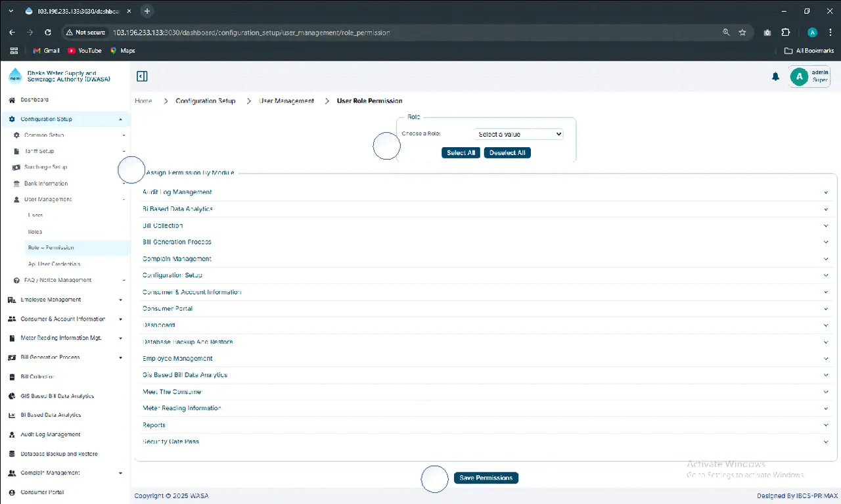Reload the page with the browser refresh icon
Screen dimensions: 841x504
coord(48,32)
